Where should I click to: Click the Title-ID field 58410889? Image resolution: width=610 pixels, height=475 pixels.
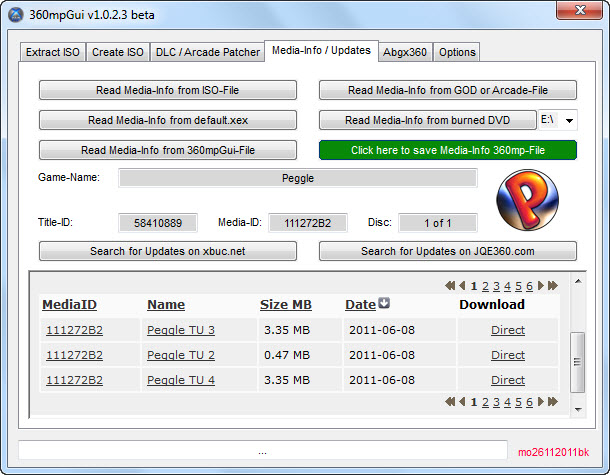coord(158,223)
